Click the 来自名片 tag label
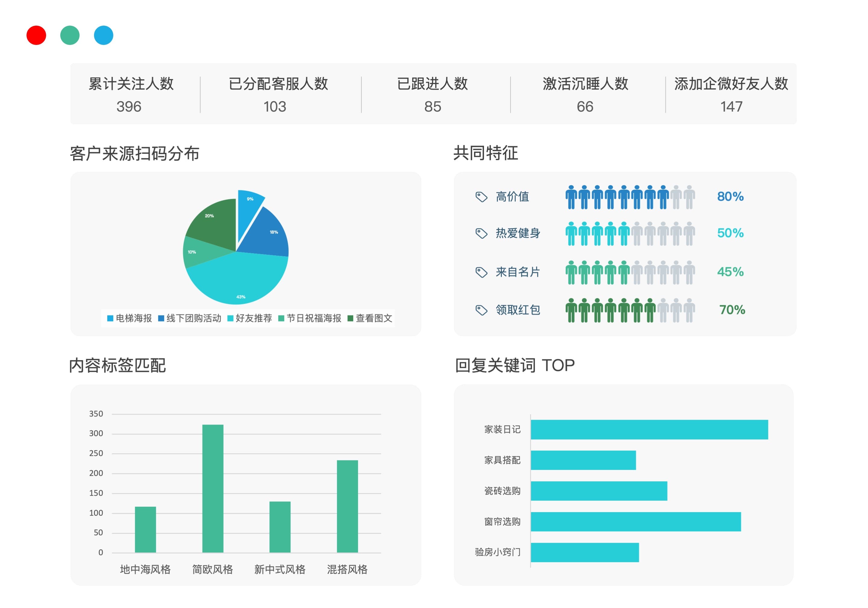 click(x=518, y=272)
